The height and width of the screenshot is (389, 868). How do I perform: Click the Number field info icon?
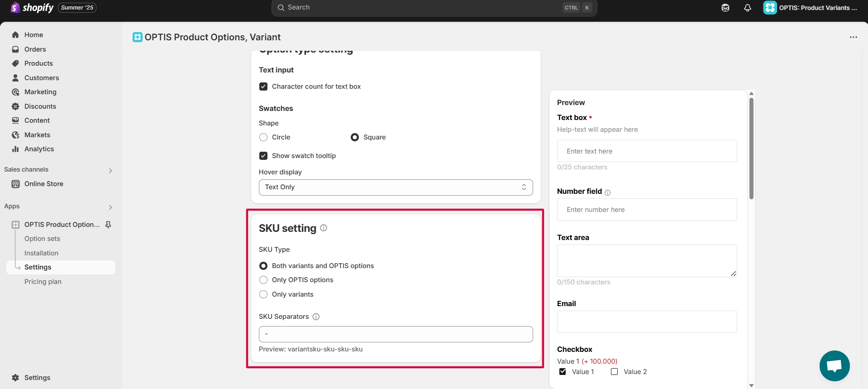click(x=607, y=192)
